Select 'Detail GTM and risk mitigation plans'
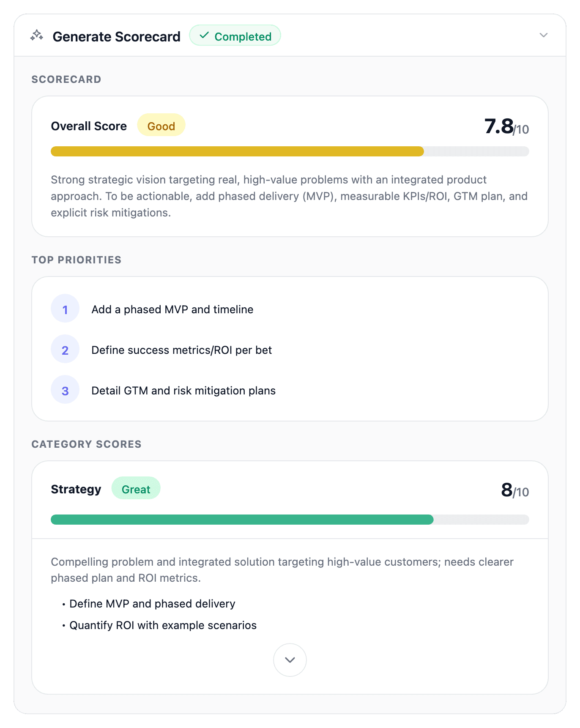Viewport: 580px width, 728px height. tap(183, 390)
